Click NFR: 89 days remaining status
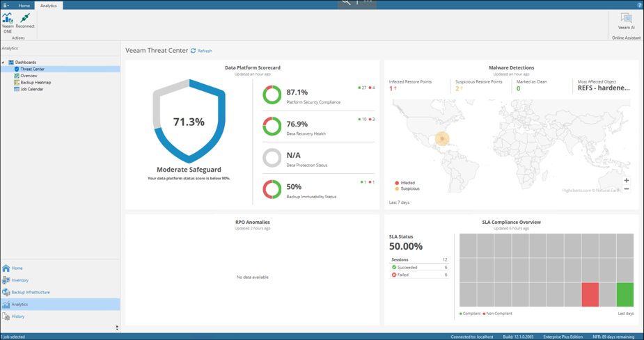This screenshot has height=340, width=644. 613,337
